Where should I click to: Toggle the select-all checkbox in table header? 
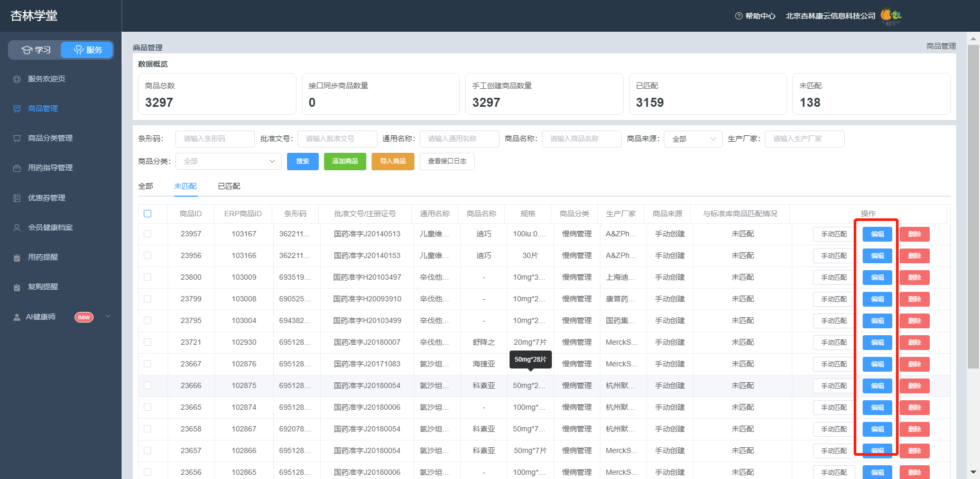147,214
